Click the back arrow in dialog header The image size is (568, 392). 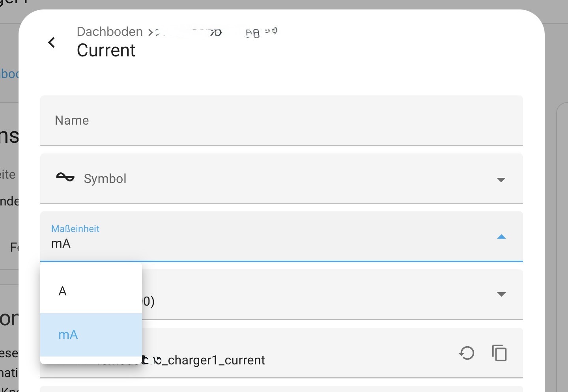pyautogui.click(x=51, y=42)
